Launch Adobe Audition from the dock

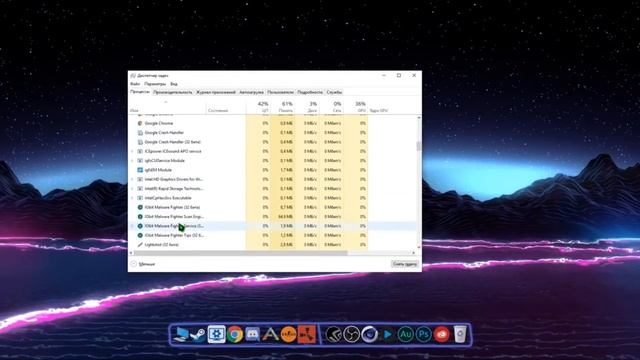pos(405,334)
